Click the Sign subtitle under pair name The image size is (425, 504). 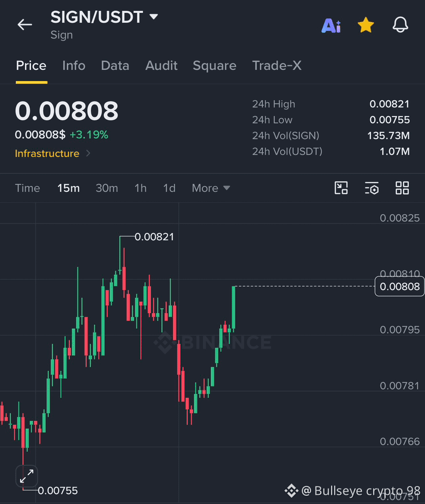tap(62, 35)
